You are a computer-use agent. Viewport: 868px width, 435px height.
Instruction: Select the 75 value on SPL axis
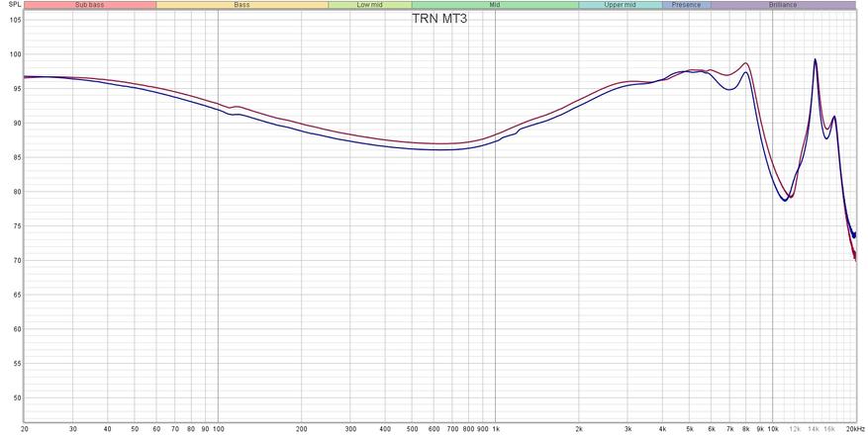[17, 226]
